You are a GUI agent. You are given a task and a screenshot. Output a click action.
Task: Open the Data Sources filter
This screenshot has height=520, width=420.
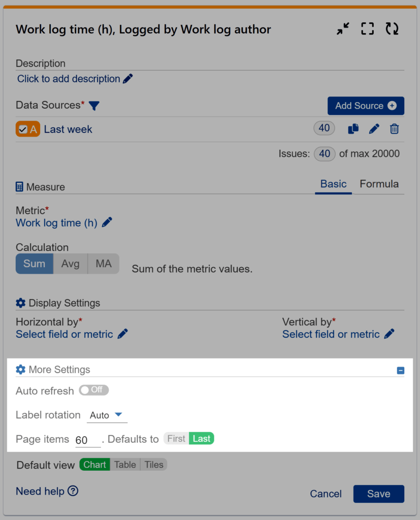coord(94,105)
